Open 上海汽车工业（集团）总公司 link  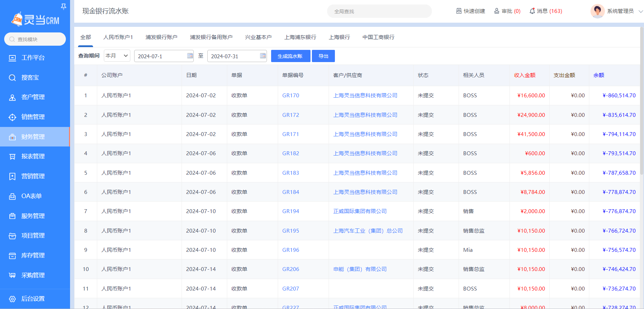tap(368, 231)
